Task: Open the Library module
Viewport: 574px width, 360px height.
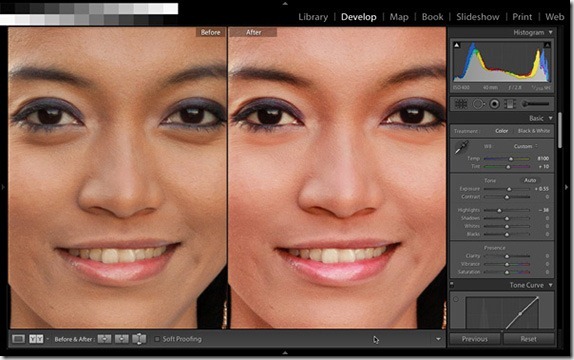Action: [x=313, y=17]
